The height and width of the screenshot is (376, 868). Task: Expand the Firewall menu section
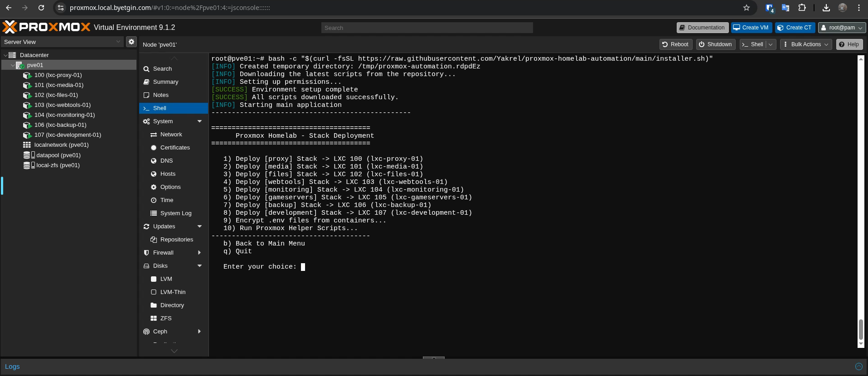[x=199, y=253]
